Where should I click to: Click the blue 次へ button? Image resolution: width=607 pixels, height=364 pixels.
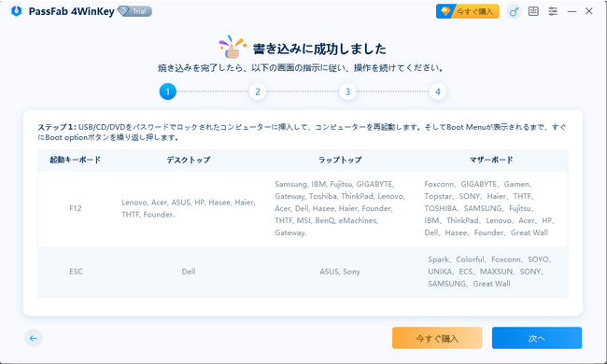pyautogui.click(x=537, y=338)
